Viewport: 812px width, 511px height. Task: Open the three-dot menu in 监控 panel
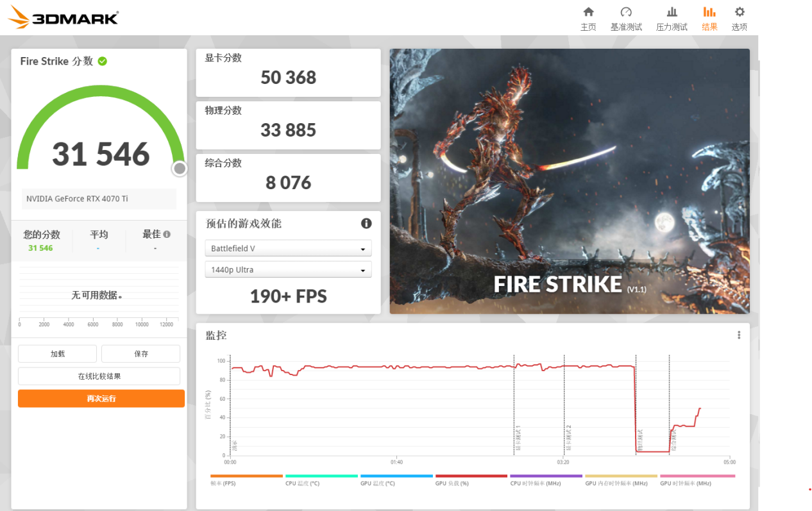pos(739,335)
